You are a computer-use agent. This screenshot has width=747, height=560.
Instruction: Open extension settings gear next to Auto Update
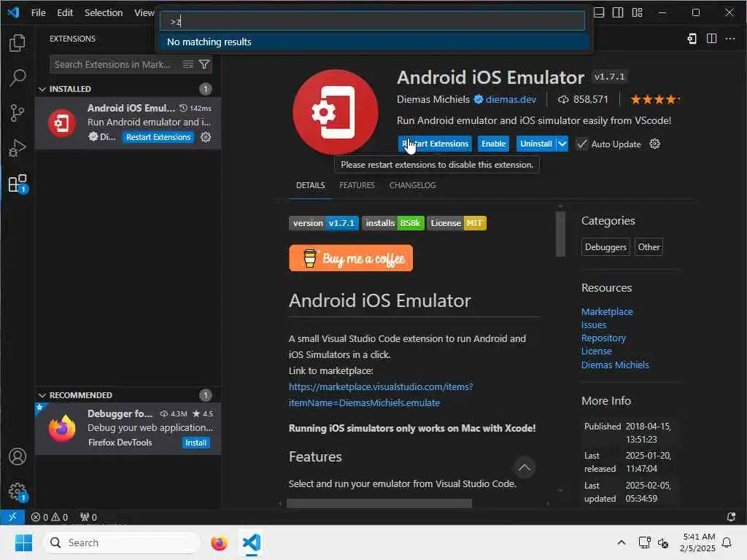[x=655, y=144]
